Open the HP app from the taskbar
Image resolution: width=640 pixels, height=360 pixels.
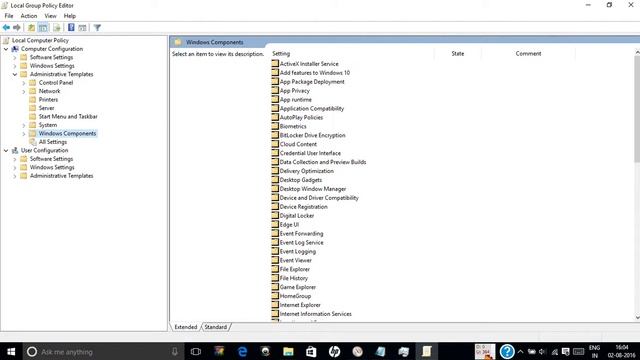334,351
